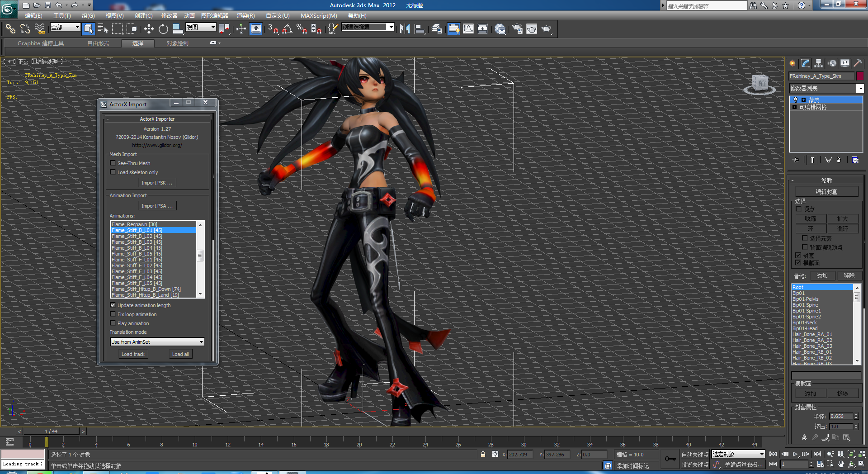Collapse the 参数 rollout
The height and width of the screenshot is (474, 868).
[826, 180]
